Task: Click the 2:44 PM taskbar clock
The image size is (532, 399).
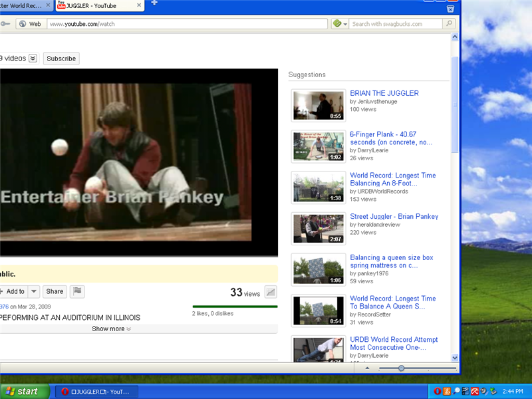Action: pos(513,392)
